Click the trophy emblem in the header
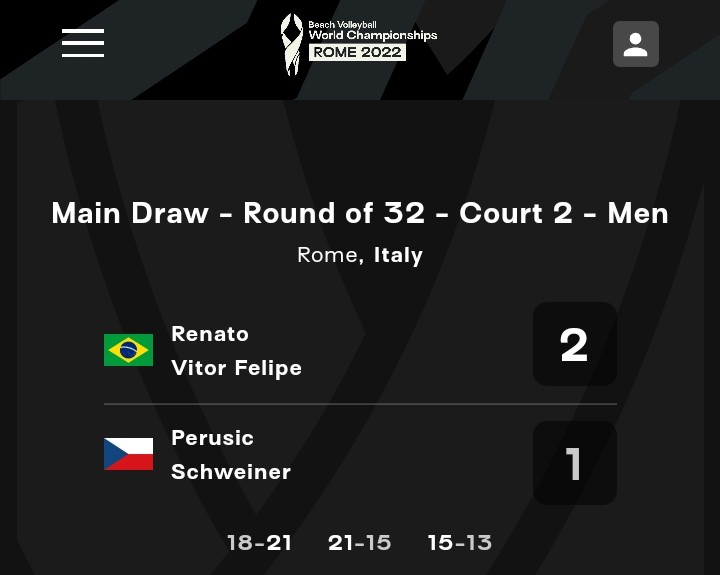The image size is (720, 575). [x=291, y=44]
